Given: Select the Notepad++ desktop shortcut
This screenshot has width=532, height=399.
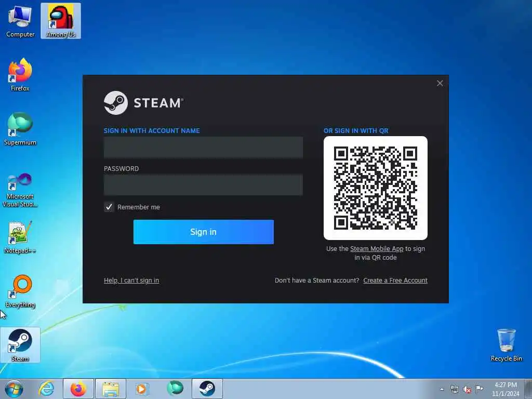Looking at the screenshot, I should pyautogui.click(x=20, y=237).
